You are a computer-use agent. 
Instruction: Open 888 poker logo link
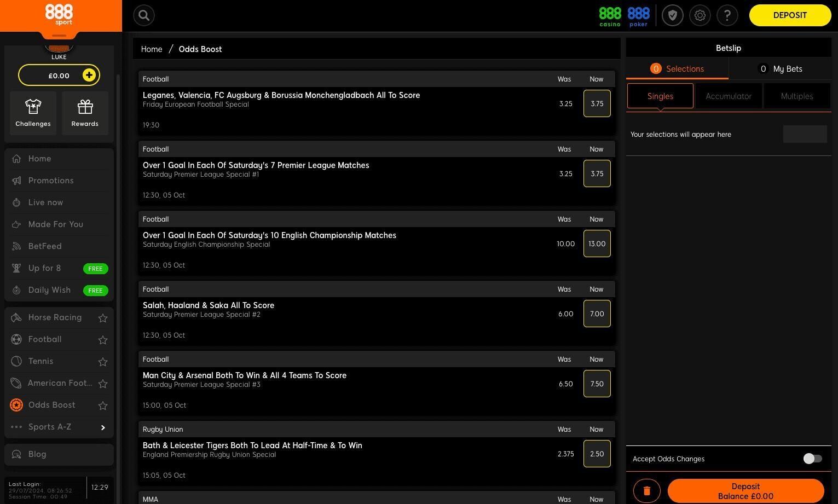(x=638, y=16)
